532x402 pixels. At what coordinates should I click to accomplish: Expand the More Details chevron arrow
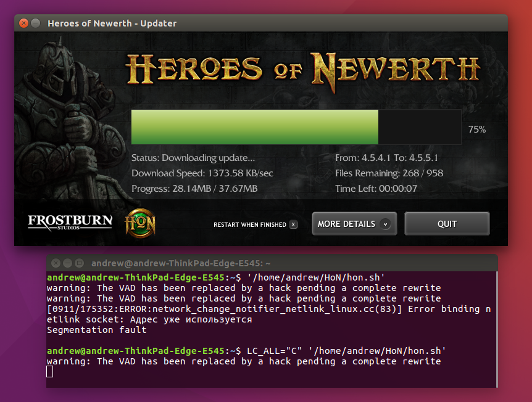click(386, 224)
